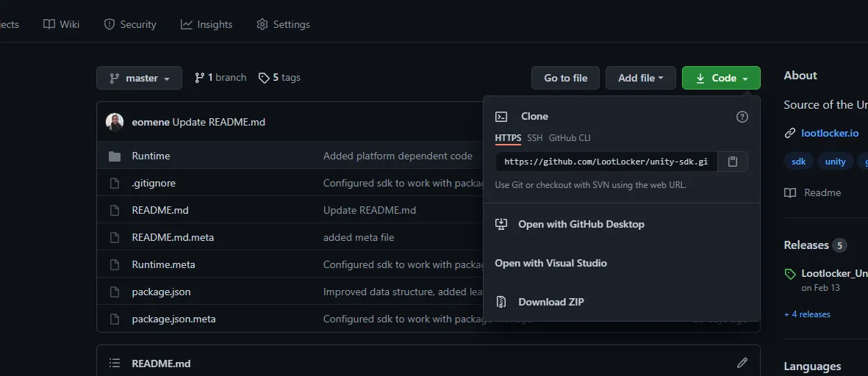868x376 pixels.
Task: Switch to the Insights tab
Action: click(207, 24)
